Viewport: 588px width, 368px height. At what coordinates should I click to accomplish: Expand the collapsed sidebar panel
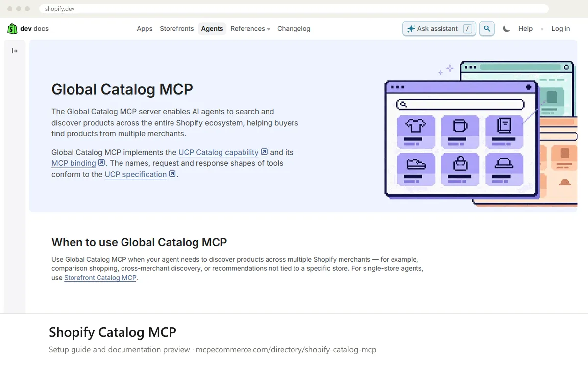pos(15,51)
